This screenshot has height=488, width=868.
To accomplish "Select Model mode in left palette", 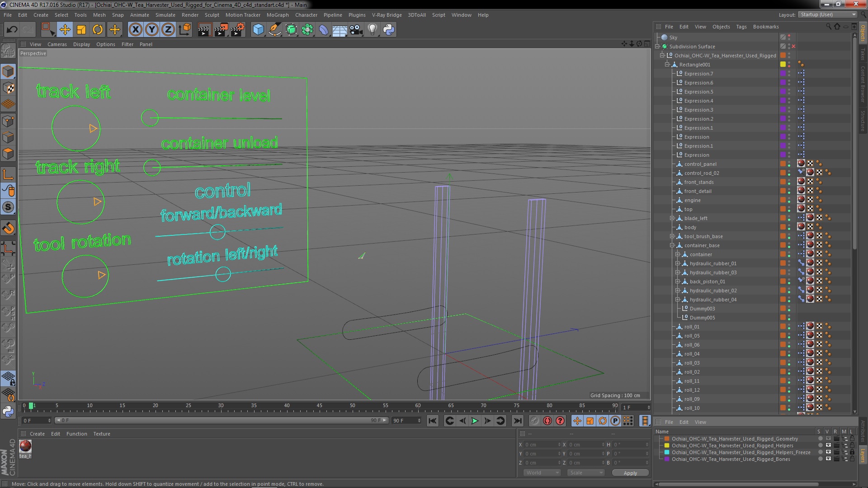I will (8, 71).
